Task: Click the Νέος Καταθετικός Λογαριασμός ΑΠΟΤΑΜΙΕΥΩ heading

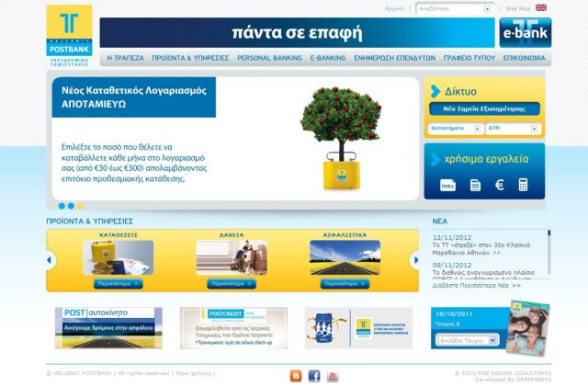Action: pos(134,97)
